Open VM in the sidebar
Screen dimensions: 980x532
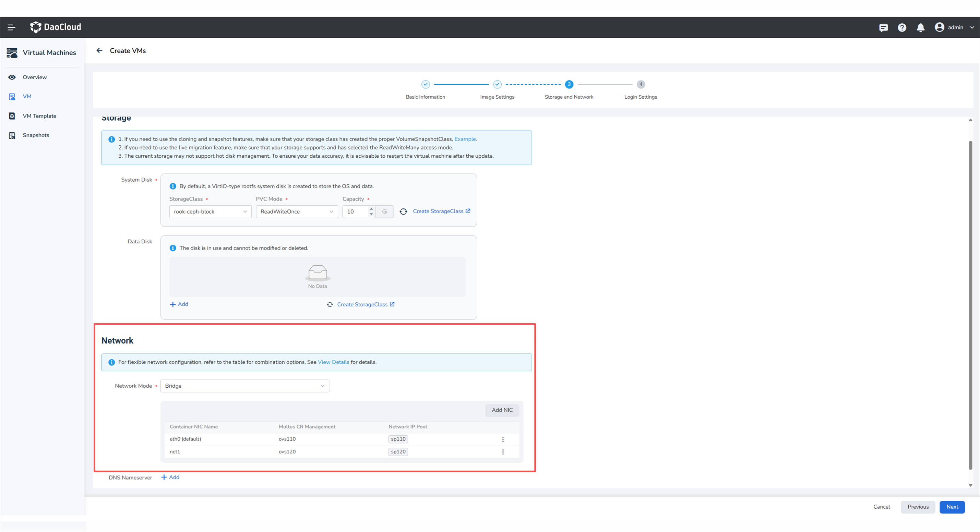point(27,97)
